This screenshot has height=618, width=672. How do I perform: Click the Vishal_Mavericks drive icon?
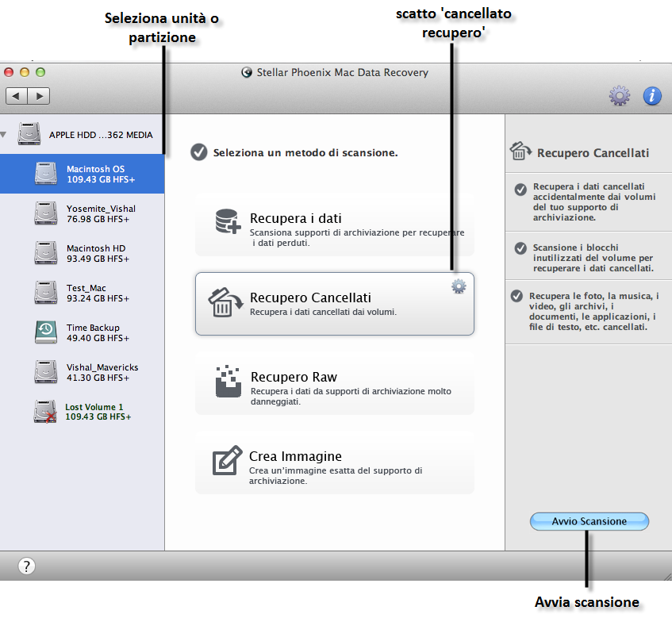point(46,371)
